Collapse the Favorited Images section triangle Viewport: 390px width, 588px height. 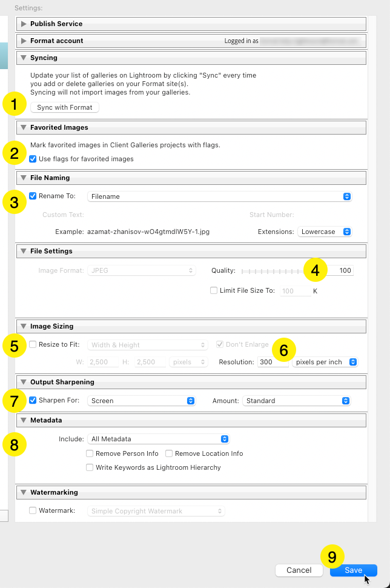[x=24, y=127]
